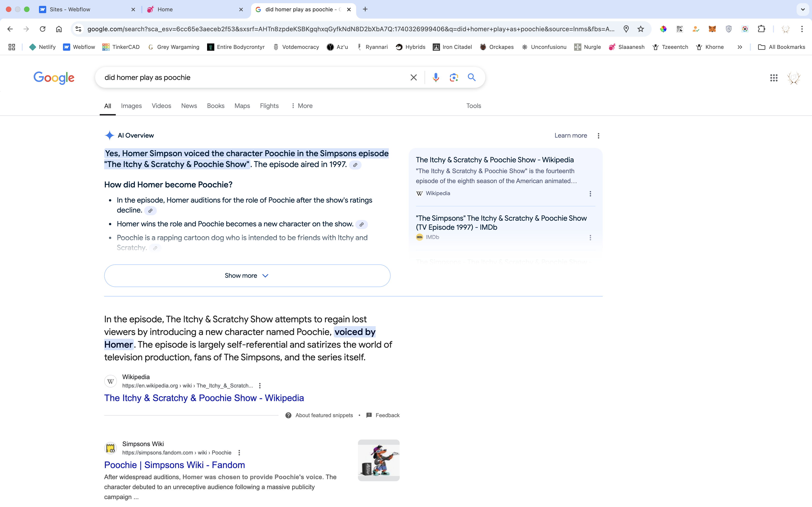Switch to the Sites - Webflow browser tab
This screenshot has width=812, height=507.
[70, 9]
